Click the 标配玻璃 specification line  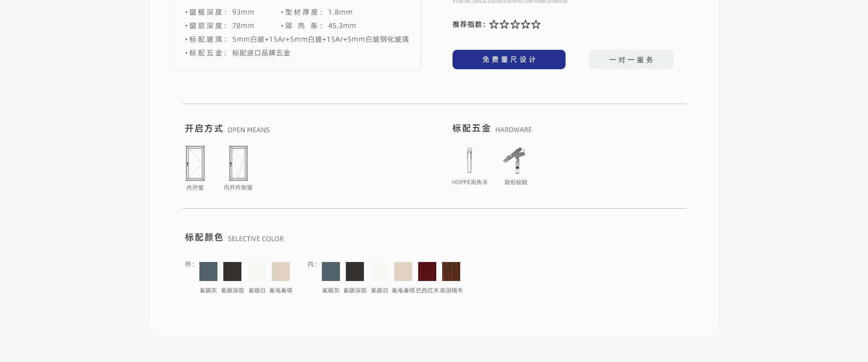coord(297,39)
